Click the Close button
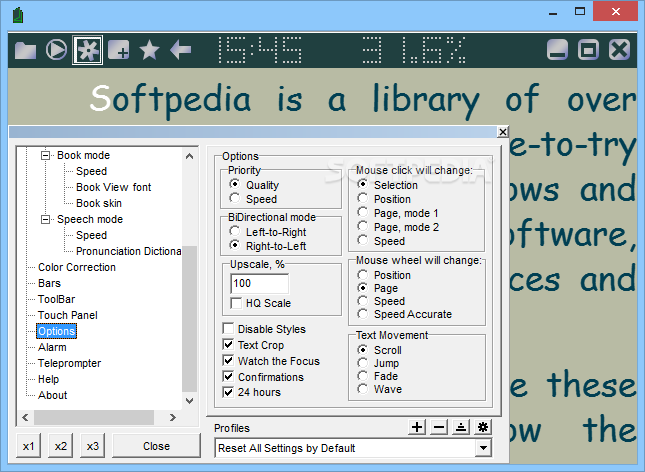This screenshot has height=472, width=645. (156, 446)
